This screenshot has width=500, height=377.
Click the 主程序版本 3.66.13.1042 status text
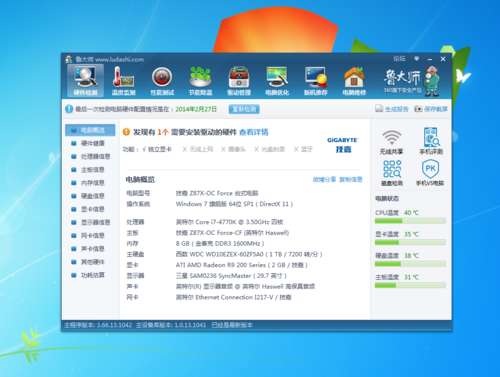tap(98, 325)
